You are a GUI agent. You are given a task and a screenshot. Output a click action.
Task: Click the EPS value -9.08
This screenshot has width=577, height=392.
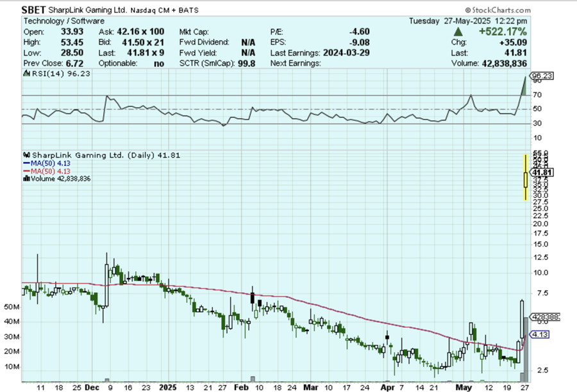tap(359, 42)
